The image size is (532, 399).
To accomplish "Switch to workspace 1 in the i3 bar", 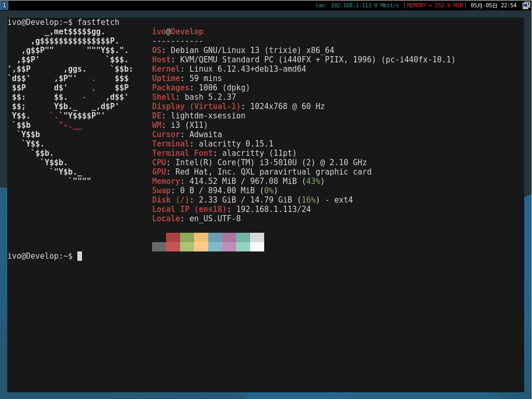I will [x=4, y=5].
